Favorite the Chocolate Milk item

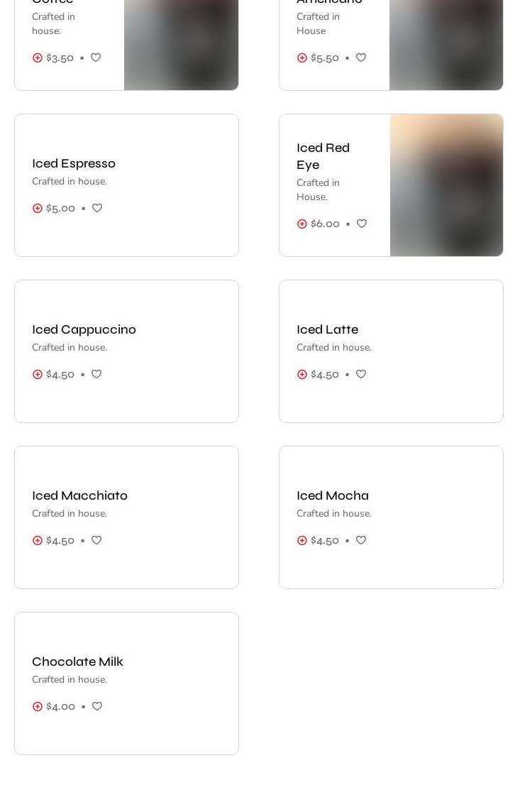click(97, 706)
